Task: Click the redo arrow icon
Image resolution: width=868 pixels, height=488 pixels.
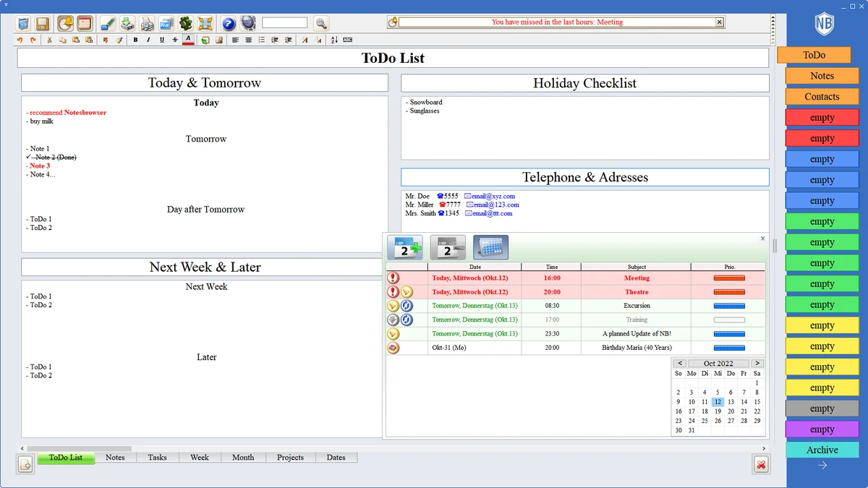Action: [x=33, y=40]
